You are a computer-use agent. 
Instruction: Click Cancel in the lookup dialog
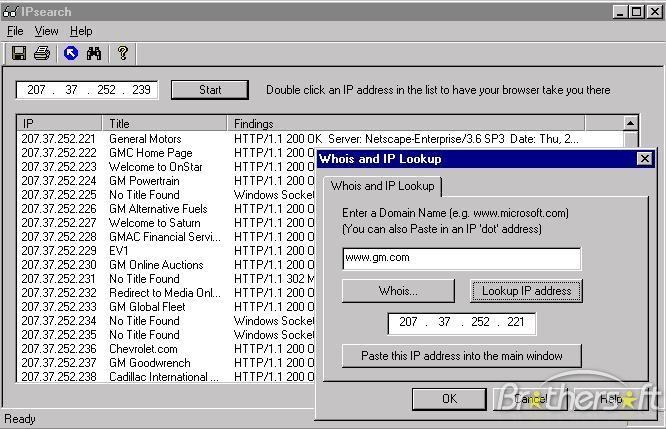(x=530, y=399)
